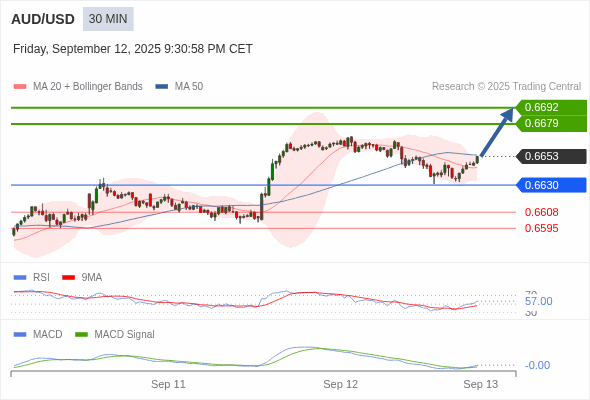Click the 0.6595 red support value
This screenshot has width=590, height=400.
(541, 228)
